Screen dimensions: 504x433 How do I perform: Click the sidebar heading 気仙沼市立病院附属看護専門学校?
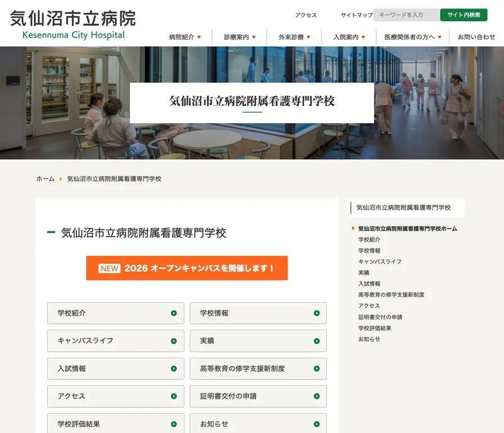click(x=403, y=208)
